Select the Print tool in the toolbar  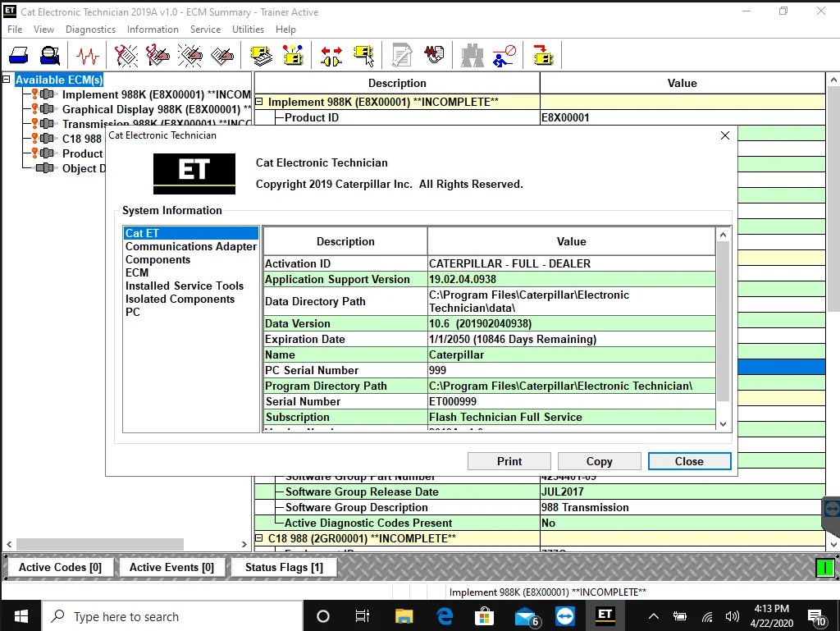(x=21, y=55)
